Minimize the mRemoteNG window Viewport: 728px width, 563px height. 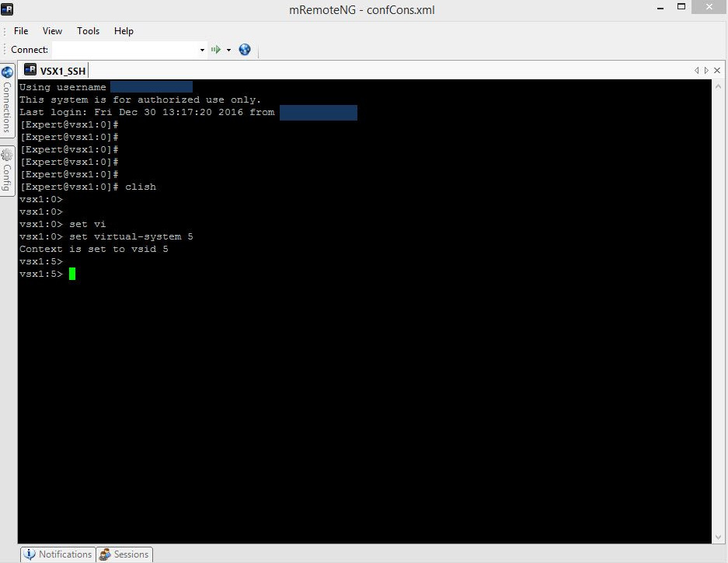click(x=660, y=8)
